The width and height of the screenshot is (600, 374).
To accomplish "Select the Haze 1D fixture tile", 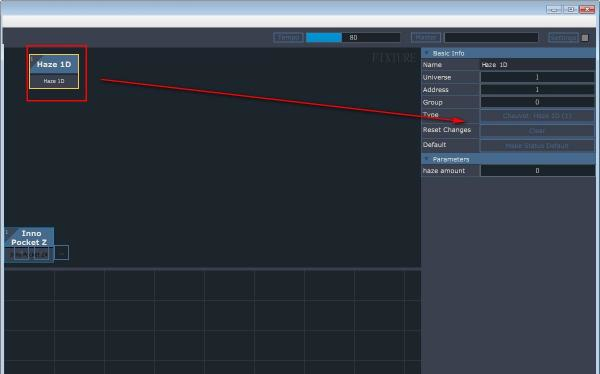I will pos(54,72).
